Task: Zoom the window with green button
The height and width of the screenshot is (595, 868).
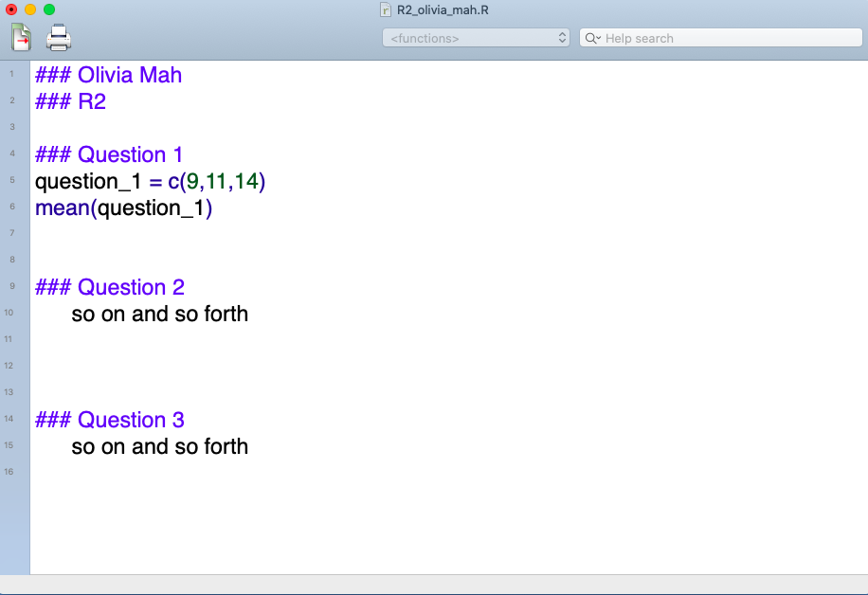Action: pos(49,9)
